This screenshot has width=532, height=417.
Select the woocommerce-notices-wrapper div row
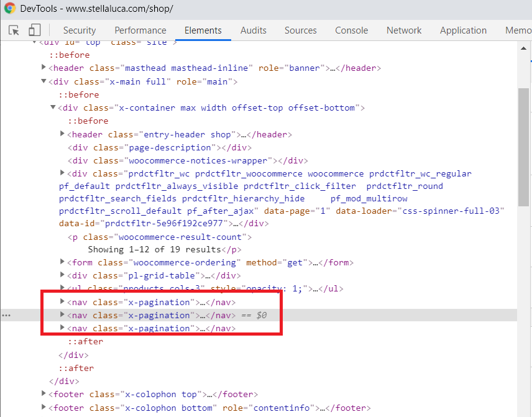point(188,160)
